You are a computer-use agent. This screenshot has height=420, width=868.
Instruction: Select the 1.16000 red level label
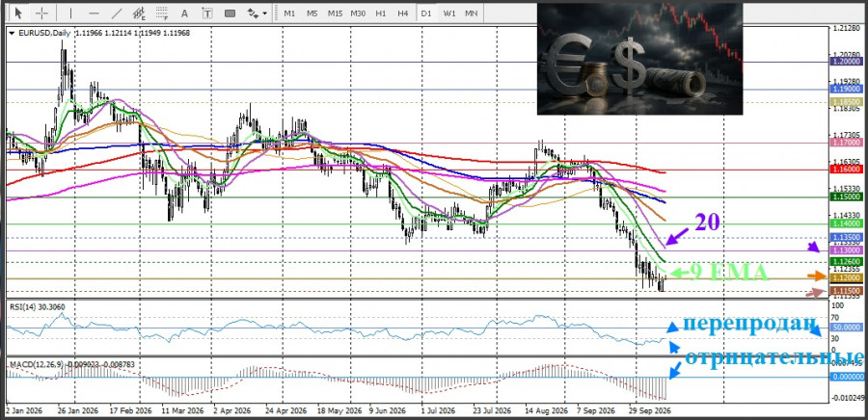[x=846, y=170]
